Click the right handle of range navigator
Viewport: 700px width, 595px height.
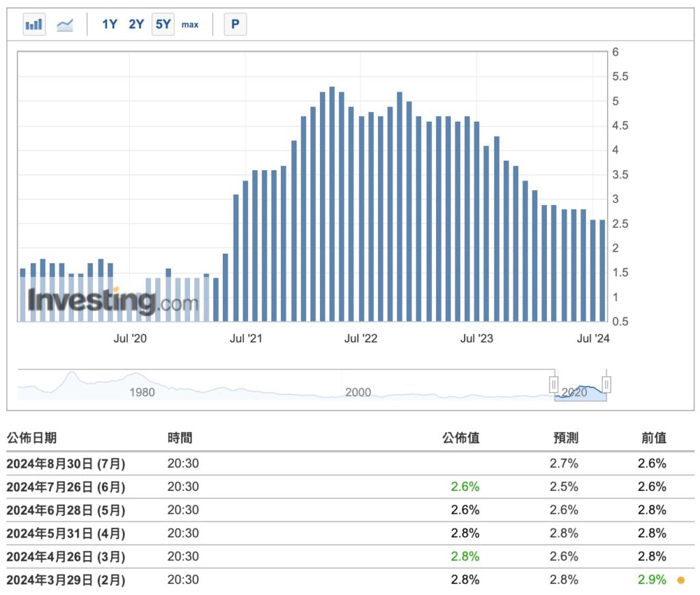tap(606, 384)
